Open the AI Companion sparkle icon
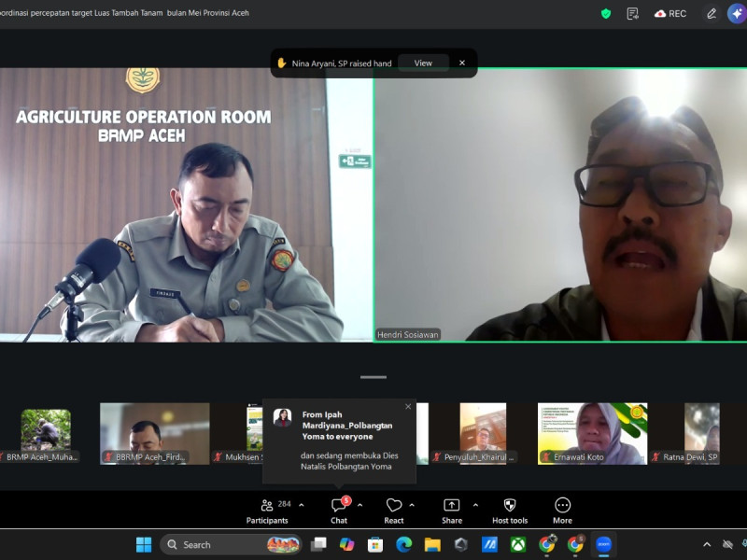Image resolution: width=747 pixels, height=560 pixels. coord(737,13)
